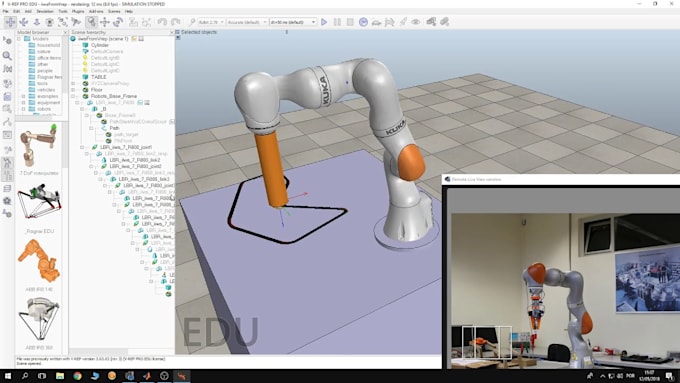Open the dynamics settings wrench icon

pos(192,22)
